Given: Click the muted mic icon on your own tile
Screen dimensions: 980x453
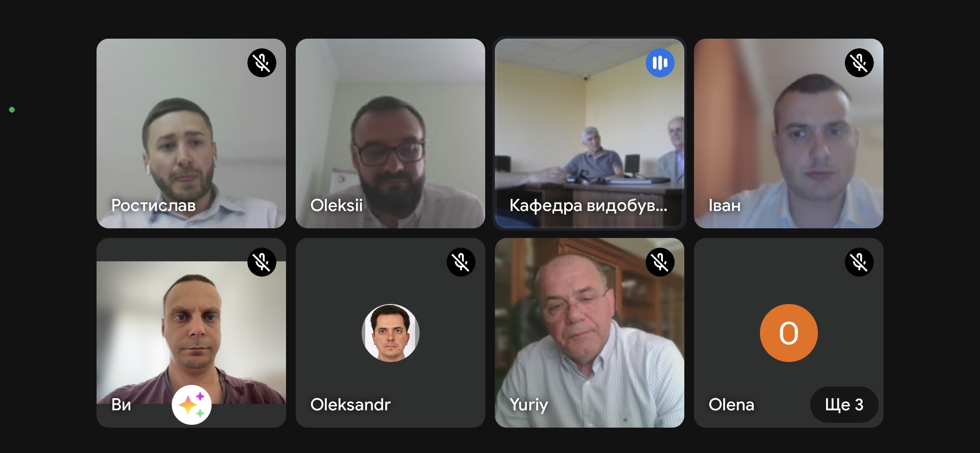Looking at the screenshot, I should tap(262, 262).
